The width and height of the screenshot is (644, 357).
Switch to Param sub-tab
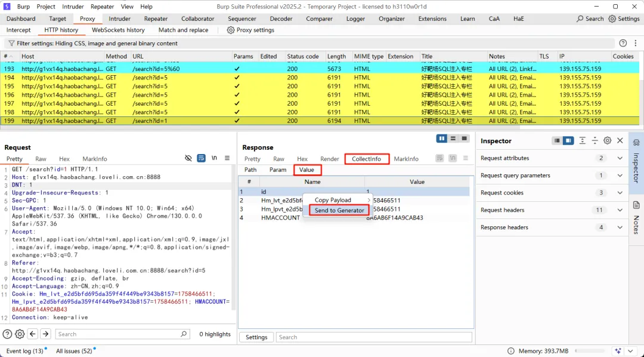pos(278,170)
